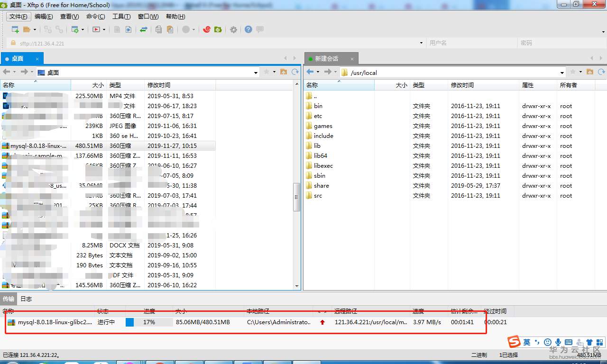Open Options with the gear icon
607x364 pixels.
coord(233,29)
